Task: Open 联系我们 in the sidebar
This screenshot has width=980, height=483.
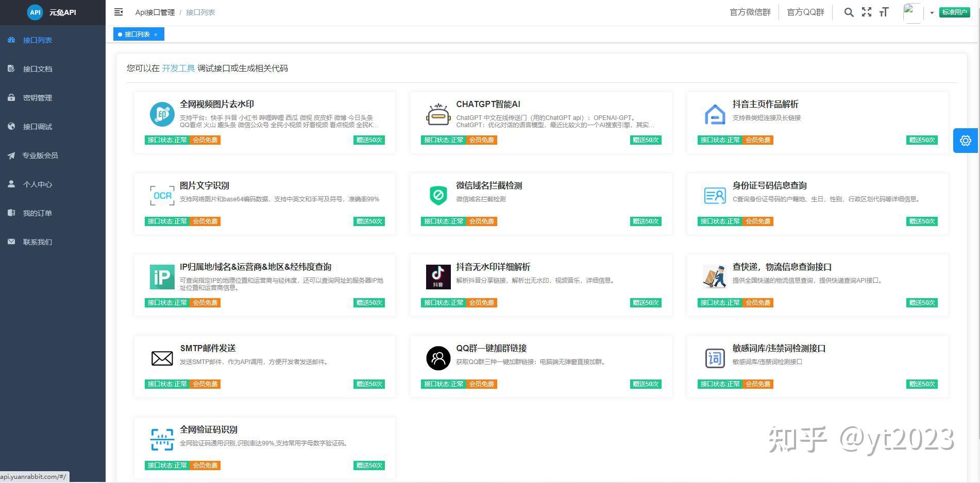Action: click(x=53, y=242)
